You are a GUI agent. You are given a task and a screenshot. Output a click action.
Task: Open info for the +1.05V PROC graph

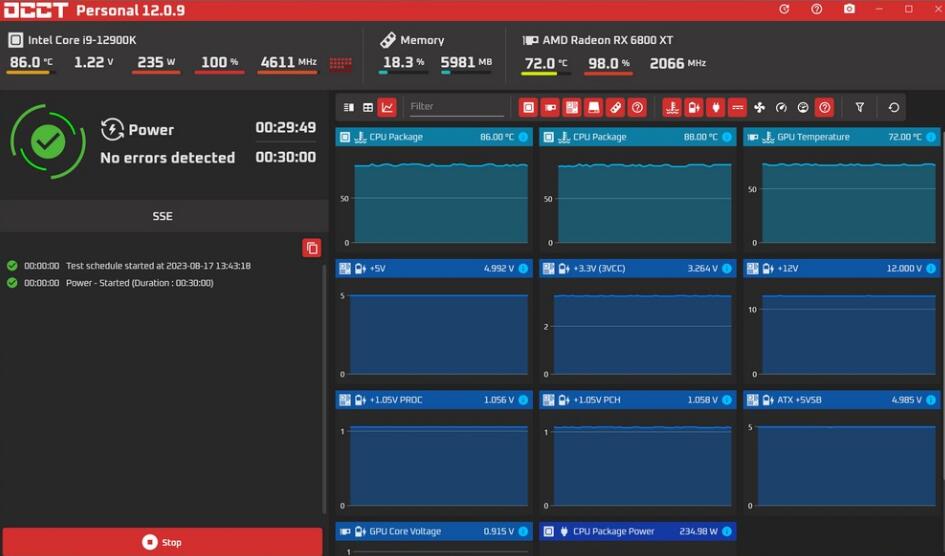click(x=523, y=399)
